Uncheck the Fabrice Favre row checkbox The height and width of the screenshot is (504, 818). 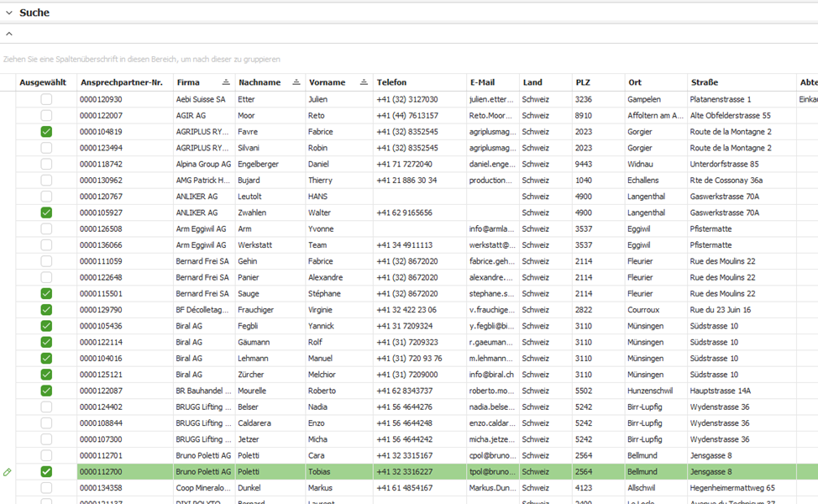pyautogui.click(x=46, y=132)
